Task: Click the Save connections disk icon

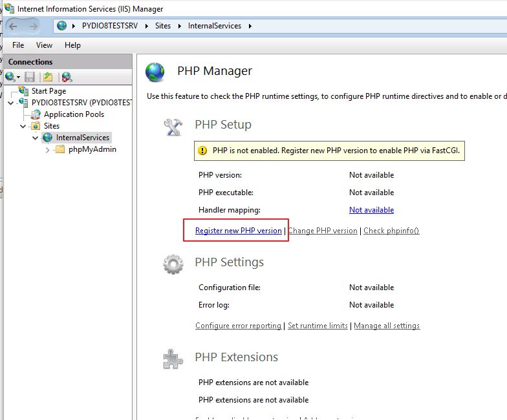Action: 30,77
